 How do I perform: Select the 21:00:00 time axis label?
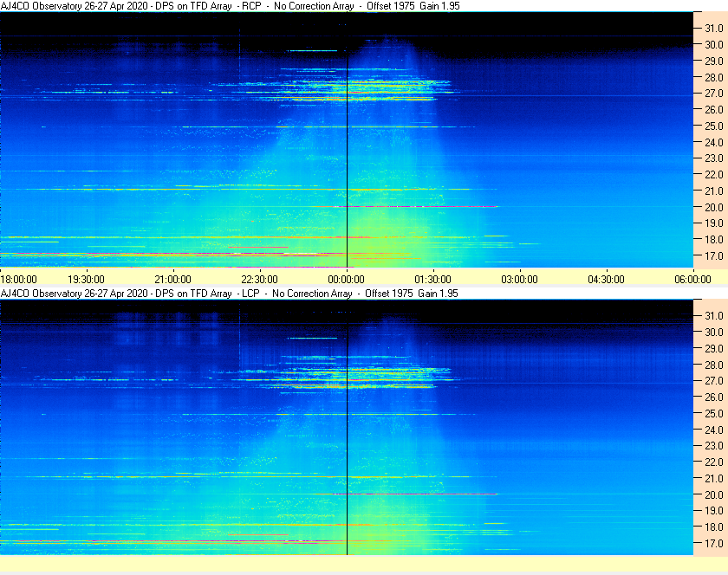172,280
